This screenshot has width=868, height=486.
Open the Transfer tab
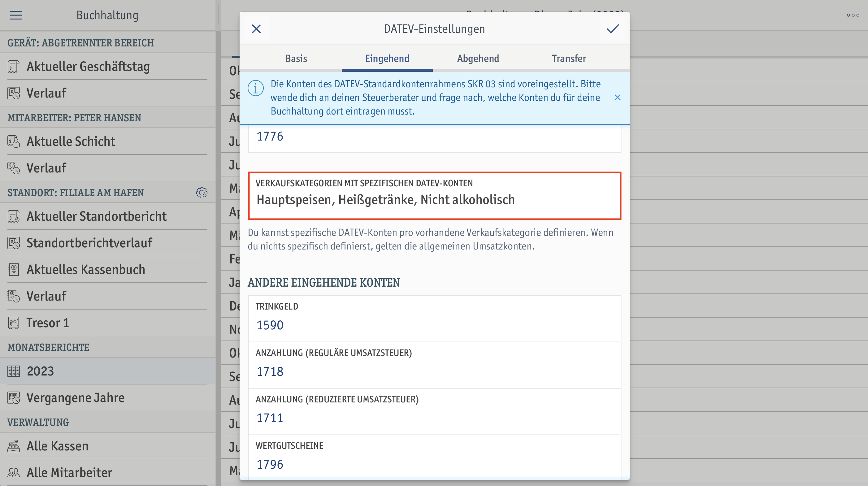pyautogui.click(x=569, y=58)
